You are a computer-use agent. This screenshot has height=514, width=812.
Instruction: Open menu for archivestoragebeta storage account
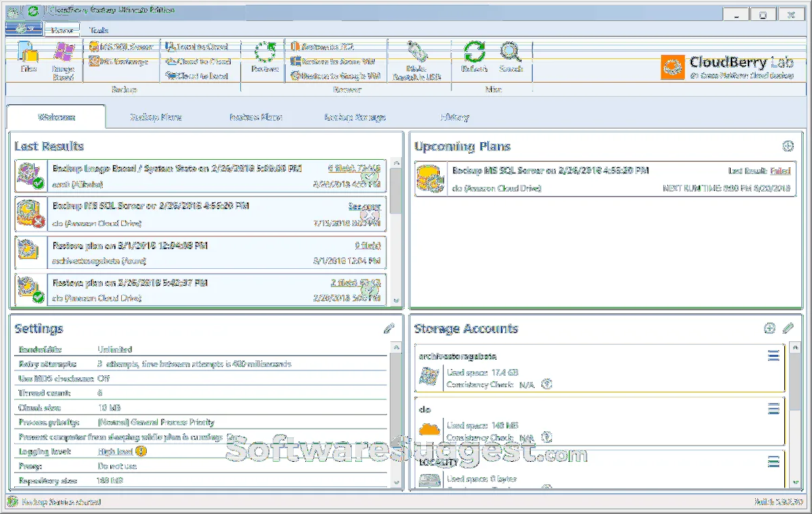773,356
